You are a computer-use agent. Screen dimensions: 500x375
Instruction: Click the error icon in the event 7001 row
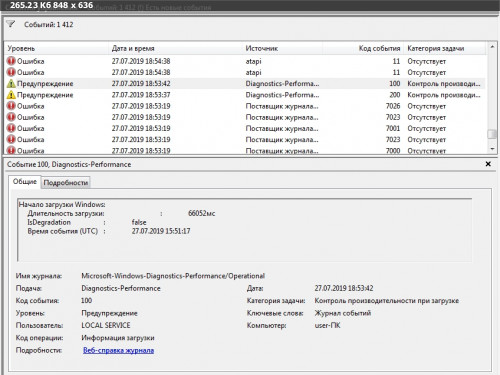point(11,128)
